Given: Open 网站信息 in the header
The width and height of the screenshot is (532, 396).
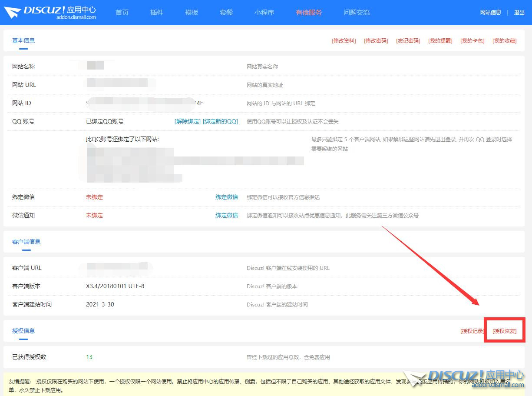Looking at the screenshot, I should click(x=491, y=13).
